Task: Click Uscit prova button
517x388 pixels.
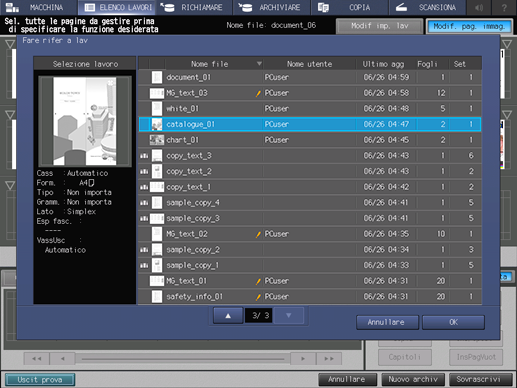Action: (x=40, y=380)
